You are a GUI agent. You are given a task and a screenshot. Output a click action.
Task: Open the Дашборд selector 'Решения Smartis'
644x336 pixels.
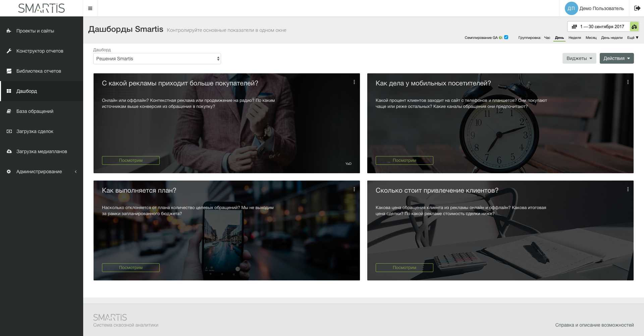tap(157, 59)
